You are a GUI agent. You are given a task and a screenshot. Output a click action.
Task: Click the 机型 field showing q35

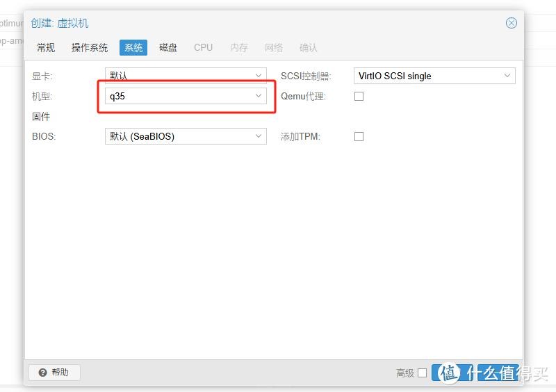177,96
